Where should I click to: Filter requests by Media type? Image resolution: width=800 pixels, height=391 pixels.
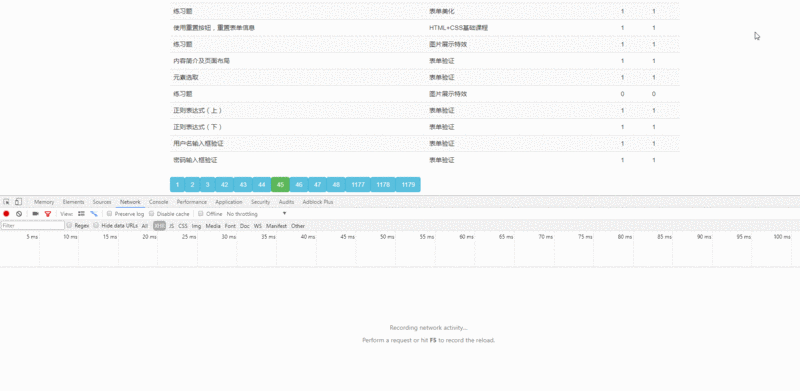coord(213,226)
